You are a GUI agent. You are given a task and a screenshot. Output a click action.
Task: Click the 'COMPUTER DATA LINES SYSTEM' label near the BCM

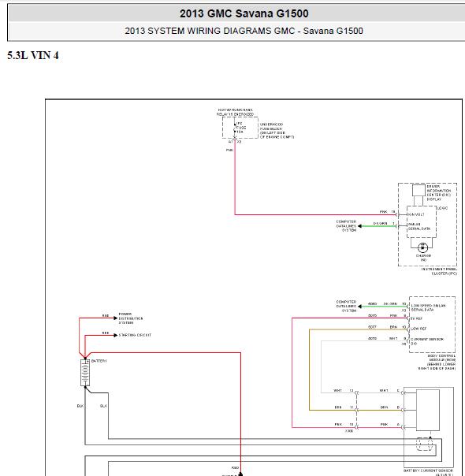pyautogui.click(x=346, y=307)
